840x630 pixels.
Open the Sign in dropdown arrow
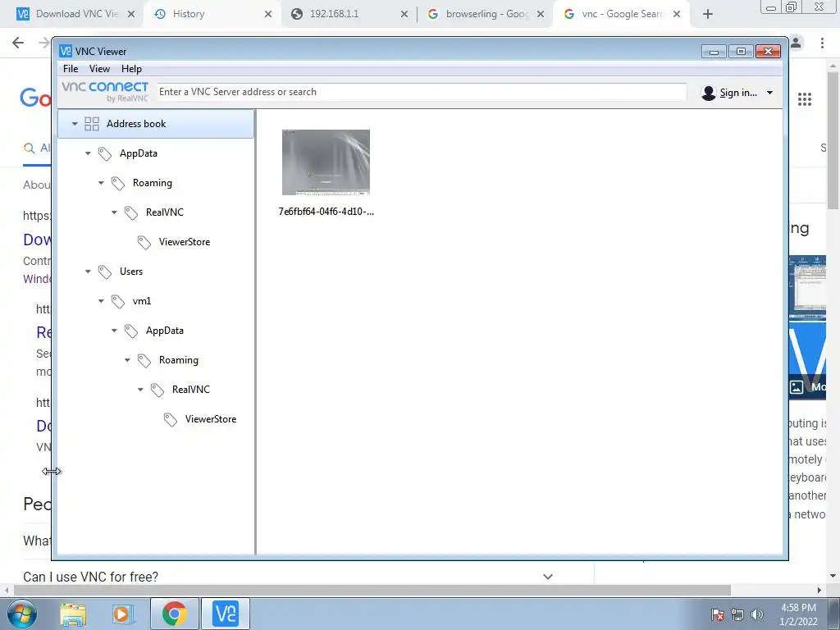769,93
